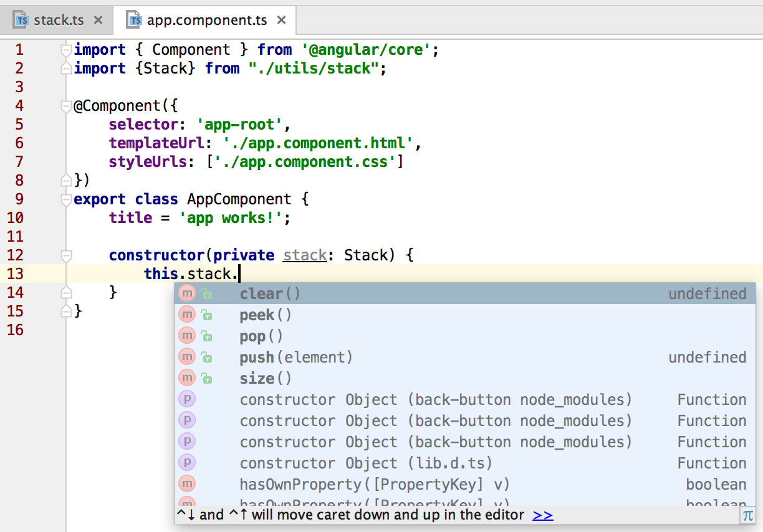The width and height of the screenshot is (763, 532).
Task: Click the public-access lock icon beside pop()
Action: coord(206,337)
